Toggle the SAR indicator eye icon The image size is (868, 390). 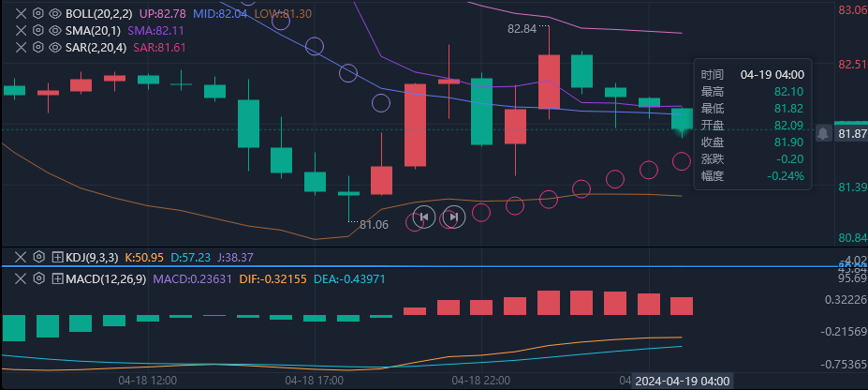tap(55, 47)
